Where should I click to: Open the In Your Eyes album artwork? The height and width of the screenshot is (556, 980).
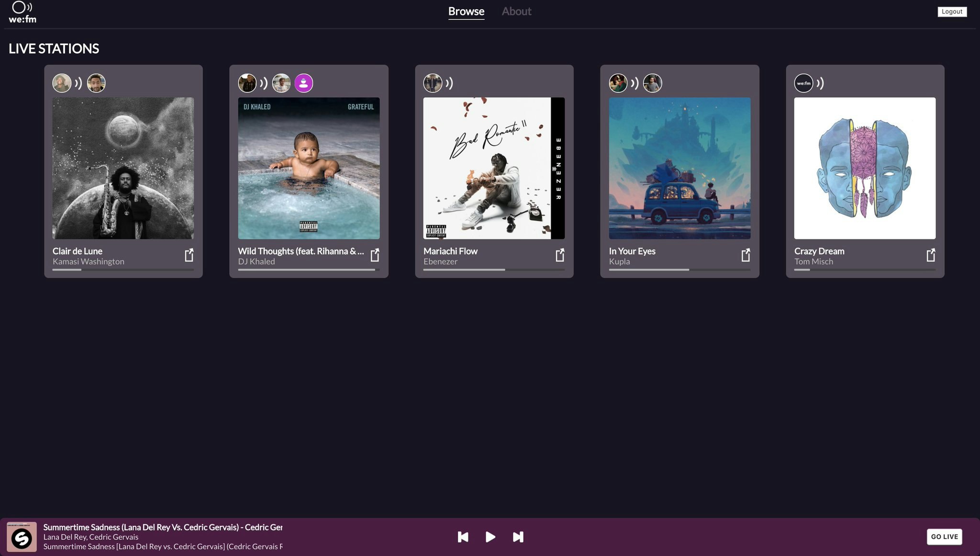coord(679,168)
